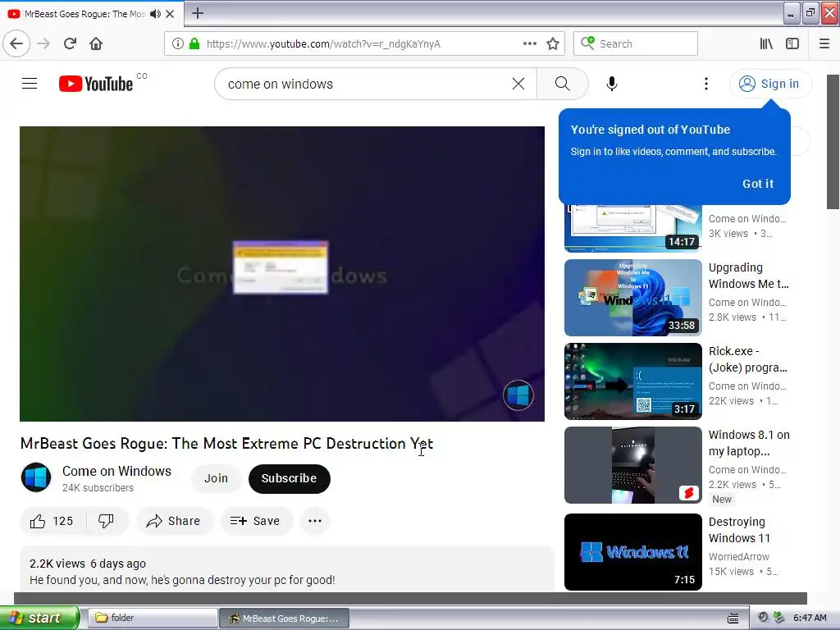The height and width of the screenshot is (630, 840).
Task: Open the Firefox Library icon
Action: pyautogui.click(x=766, y=43)
